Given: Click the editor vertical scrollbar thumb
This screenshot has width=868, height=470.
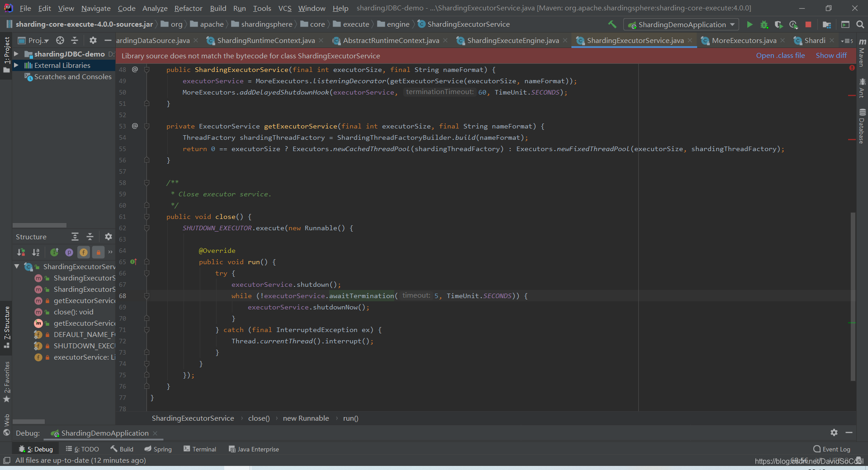Looking at the screenshot, I should pyautogui.click(x=853, y=296).
